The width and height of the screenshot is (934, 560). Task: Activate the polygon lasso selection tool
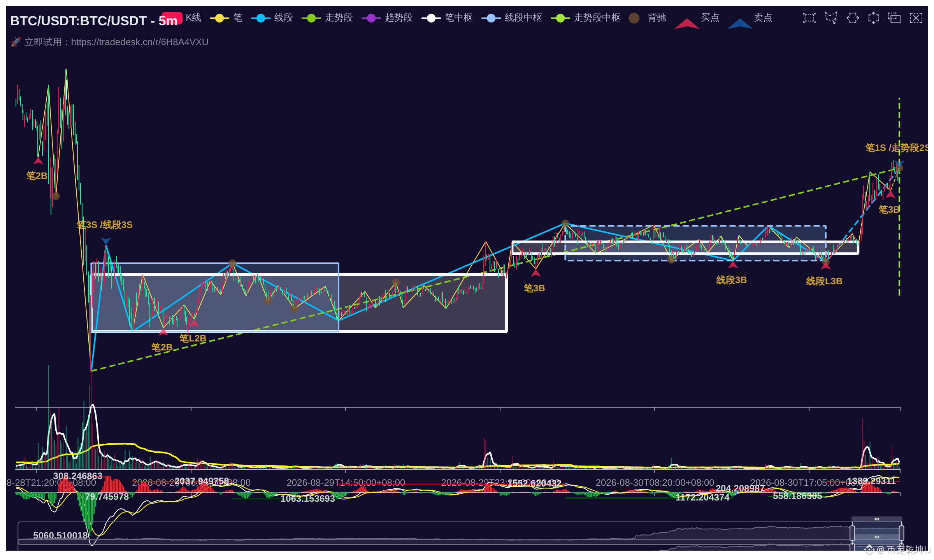coord(831,18)
